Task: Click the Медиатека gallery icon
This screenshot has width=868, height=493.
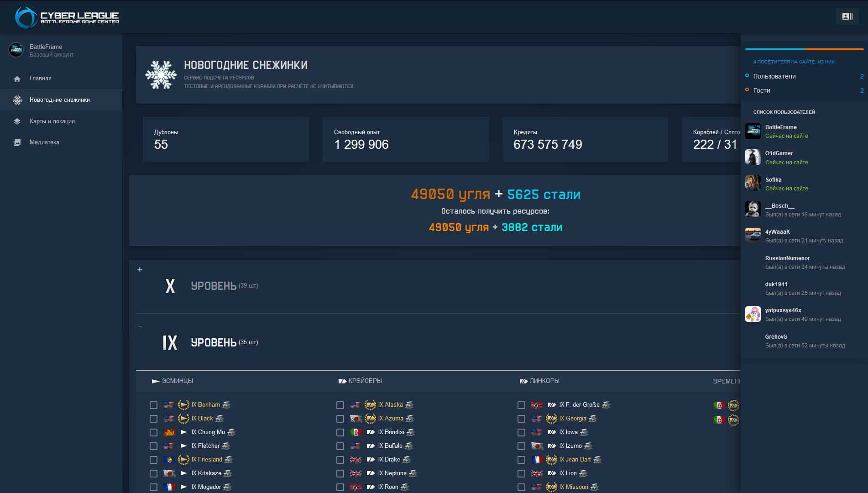Action: coord(17,142)
